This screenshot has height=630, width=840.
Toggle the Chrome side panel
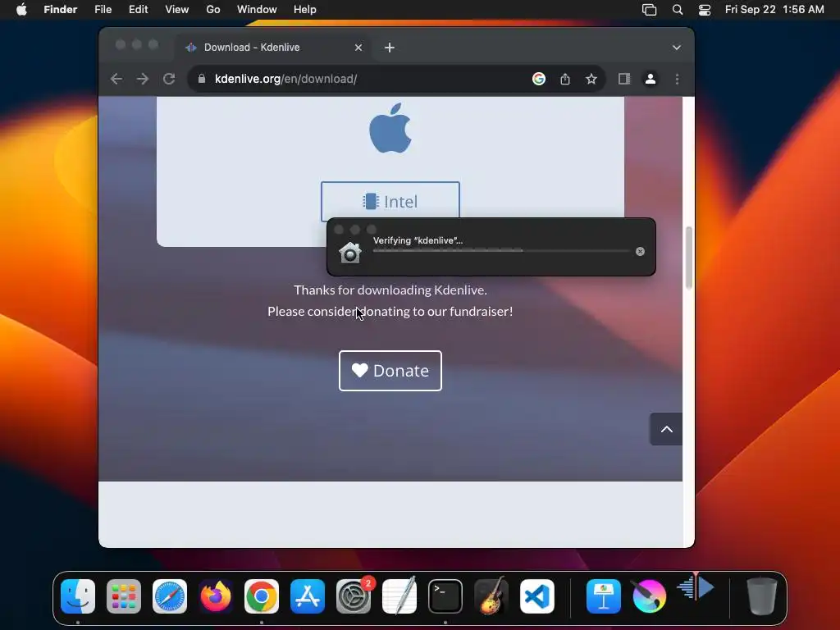pyautogui.click(x=624, y=79)
